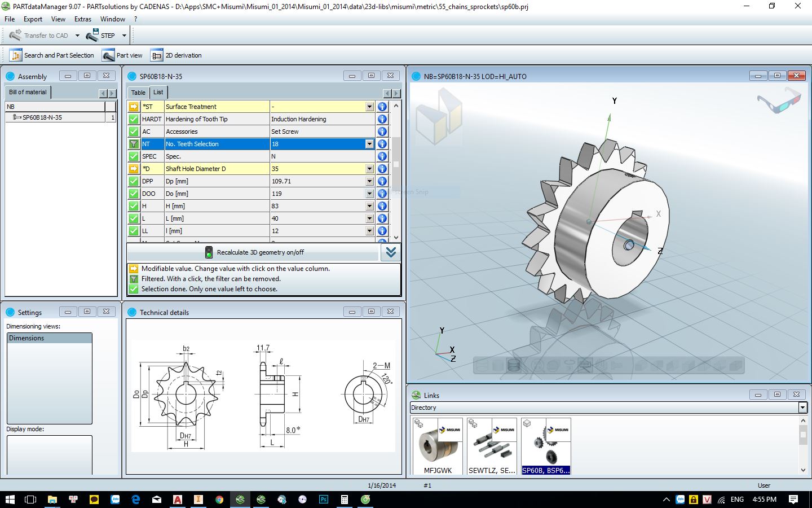Open the Surface Treatment value dropdown
812x508 pixels.
(x=369, y=107)
